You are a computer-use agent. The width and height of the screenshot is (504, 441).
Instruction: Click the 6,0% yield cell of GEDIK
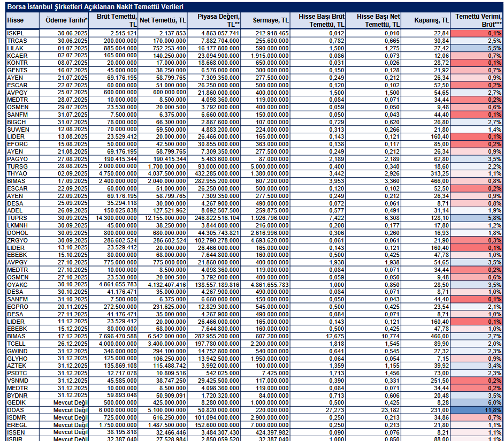[477, 403]
